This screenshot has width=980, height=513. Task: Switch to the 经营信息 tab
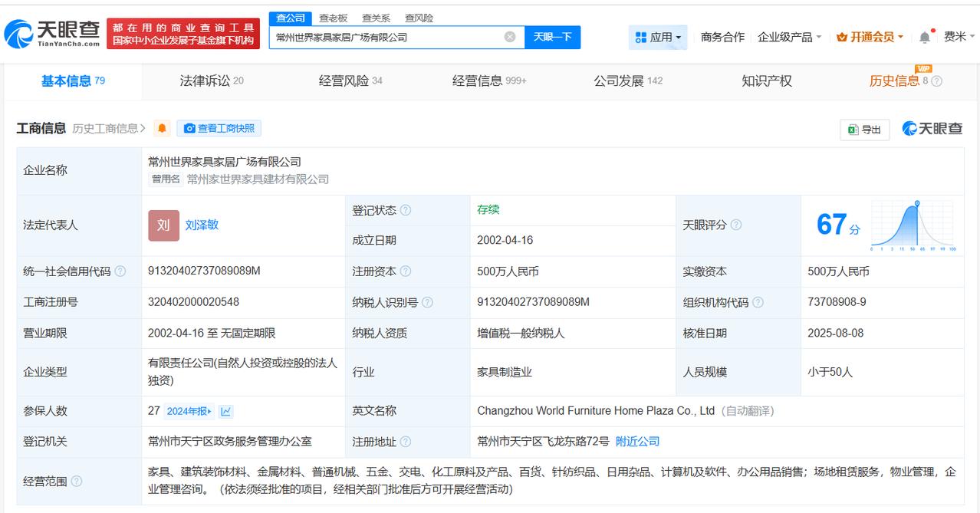489,81
